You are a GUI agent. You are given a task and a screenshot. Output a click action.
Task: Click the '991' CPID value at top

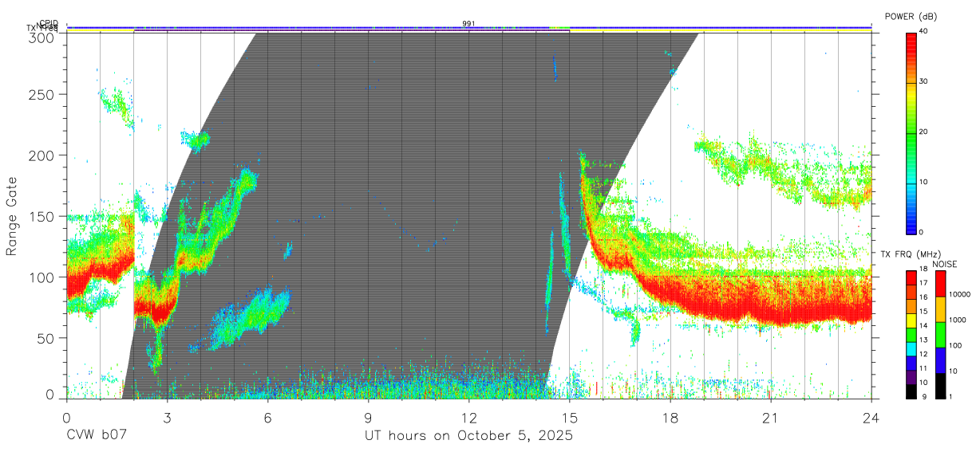click(x=468, y=24)
